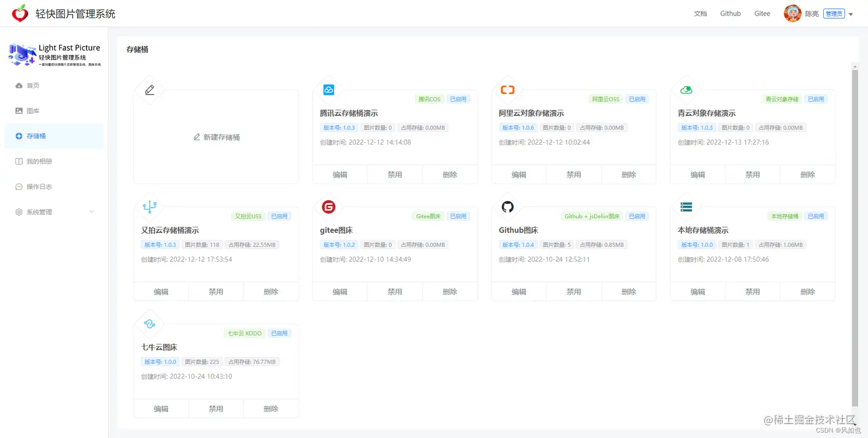Click the Tencent COS cloud icon on its card
The width and height of the screenshot is (868, 438).
pos(328,90)
